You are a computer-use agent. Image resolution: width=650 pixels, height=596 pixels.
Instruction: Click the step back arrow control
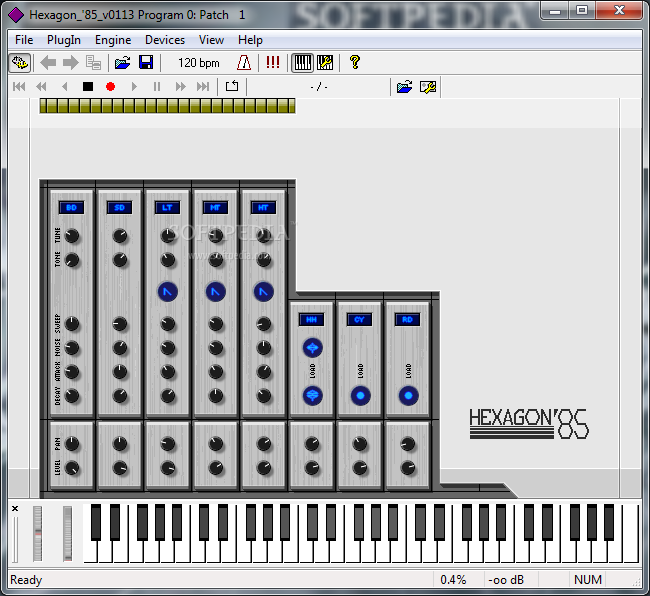[x=64, y=87]
